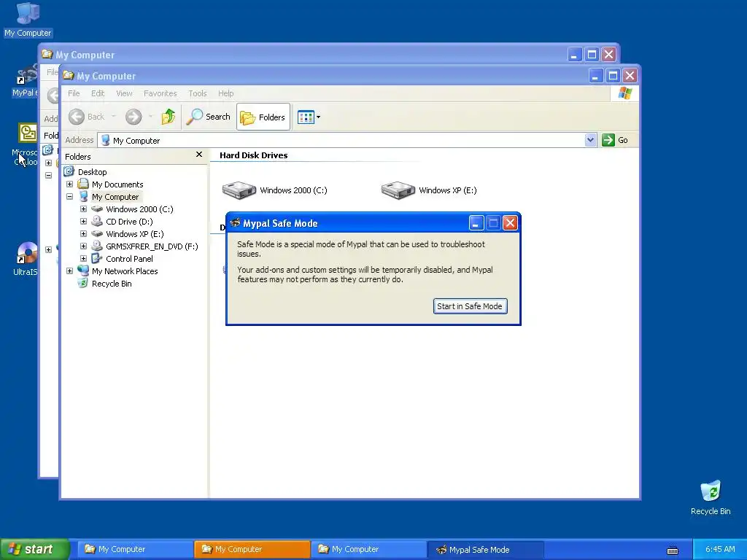
Task: Open the Edit menu
Action: tap(98, 93)
